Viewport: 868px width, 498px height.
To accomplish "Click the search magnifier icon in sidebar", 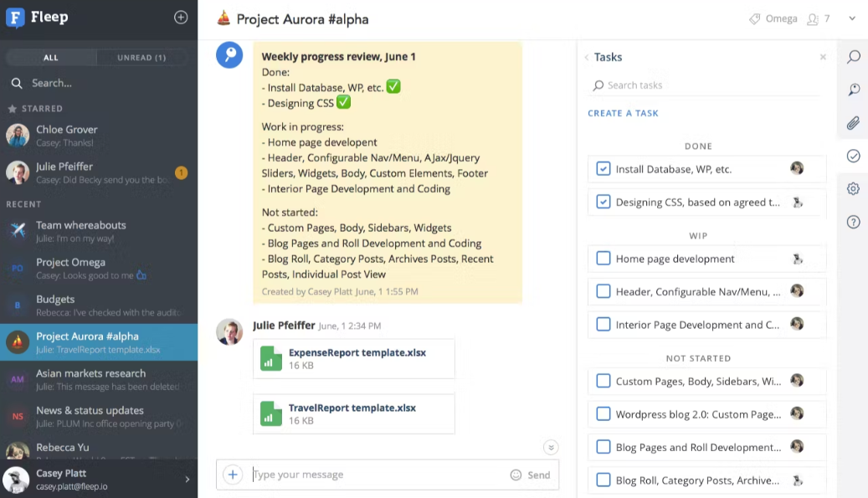I will click(x=18, y=84).
